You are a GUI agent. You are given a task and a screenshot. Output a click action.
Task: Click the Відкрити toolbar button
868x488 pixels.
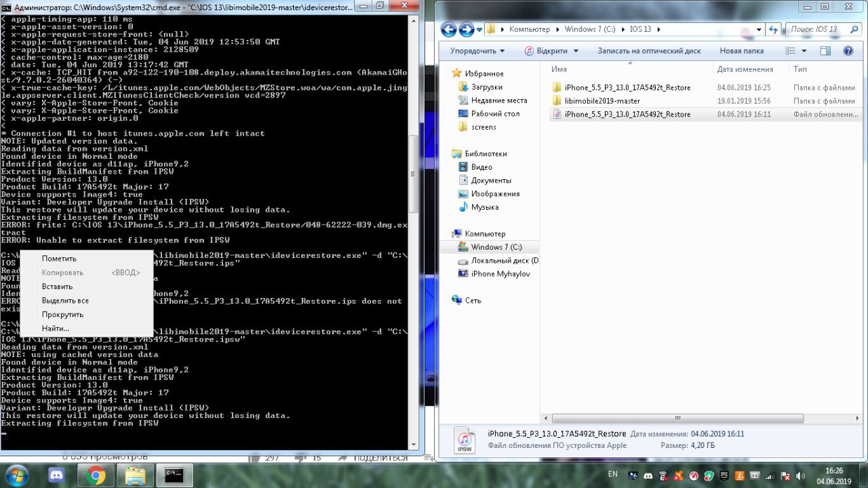(x=546, y=51)
